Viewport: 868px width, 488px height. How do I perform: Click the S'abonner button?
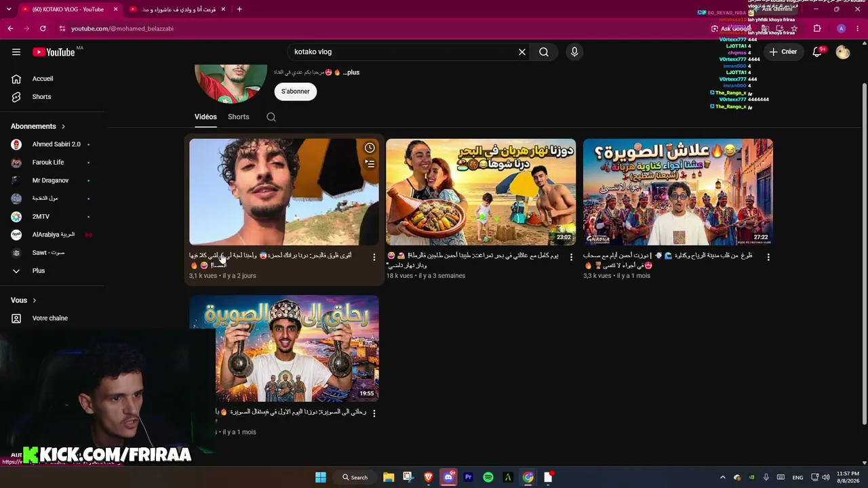coord(296,91)
